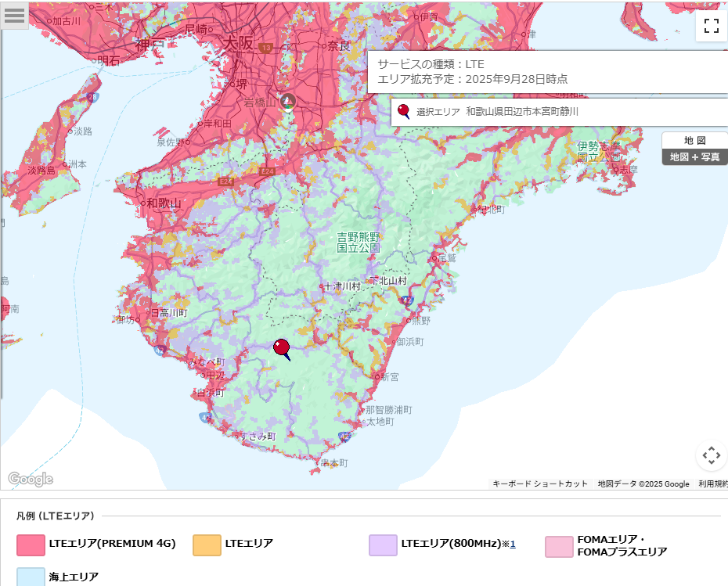Click the 岩橋山 mountain marker icon
This screenshot has width=728, height=586.
coord(289,101)
